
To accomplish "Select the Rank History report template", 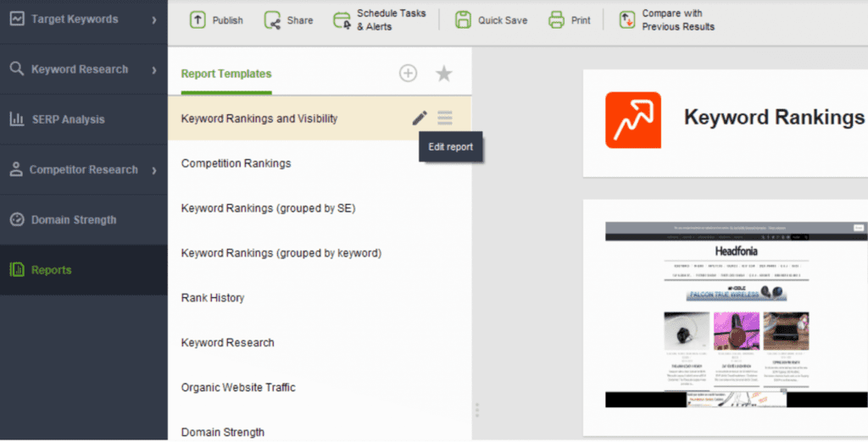I will point(213,298).
